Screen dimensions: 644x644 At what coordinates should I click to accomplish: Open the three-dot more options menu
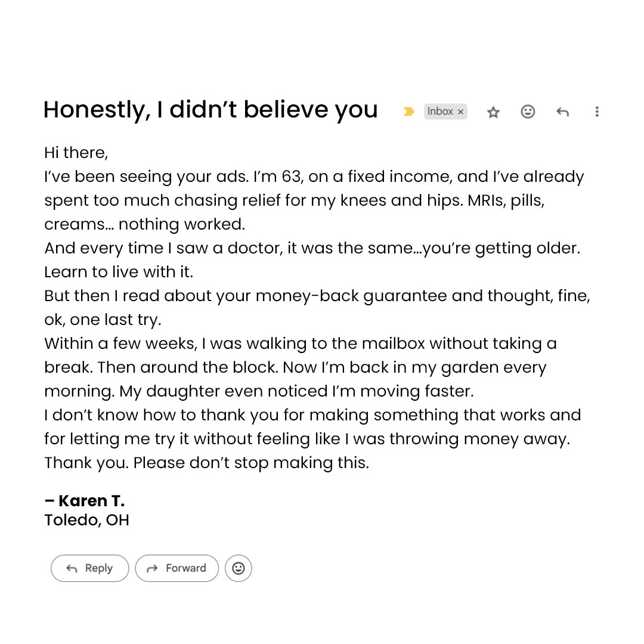tap(597, 112)
